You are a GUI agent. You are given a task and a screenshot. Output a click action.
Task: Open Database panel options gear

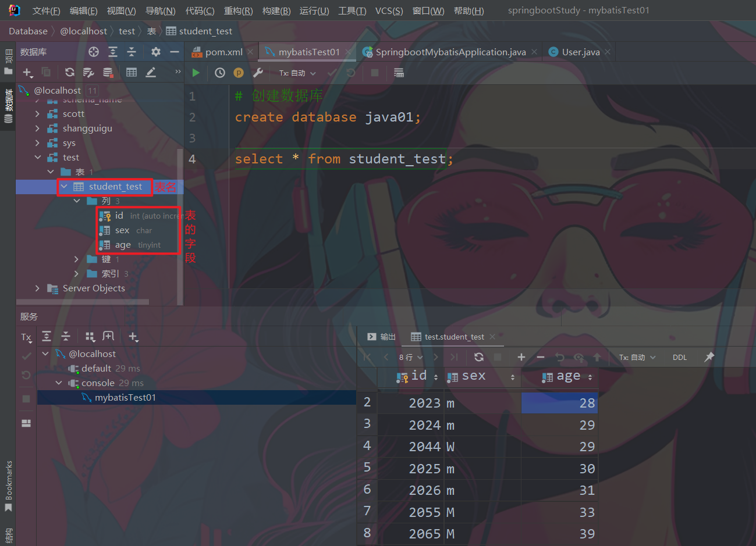[x=155, y=52]
